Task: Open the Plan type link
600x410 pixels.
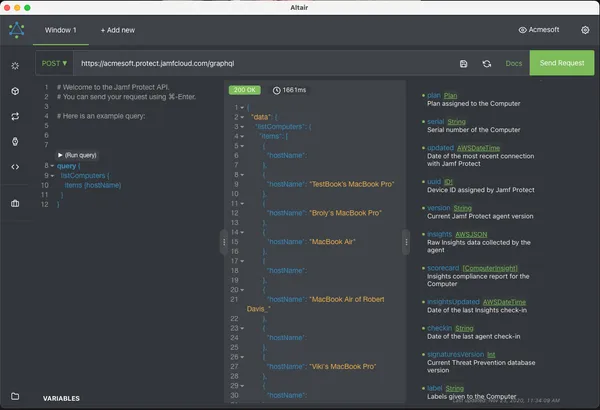Action: tap(450, 95)
